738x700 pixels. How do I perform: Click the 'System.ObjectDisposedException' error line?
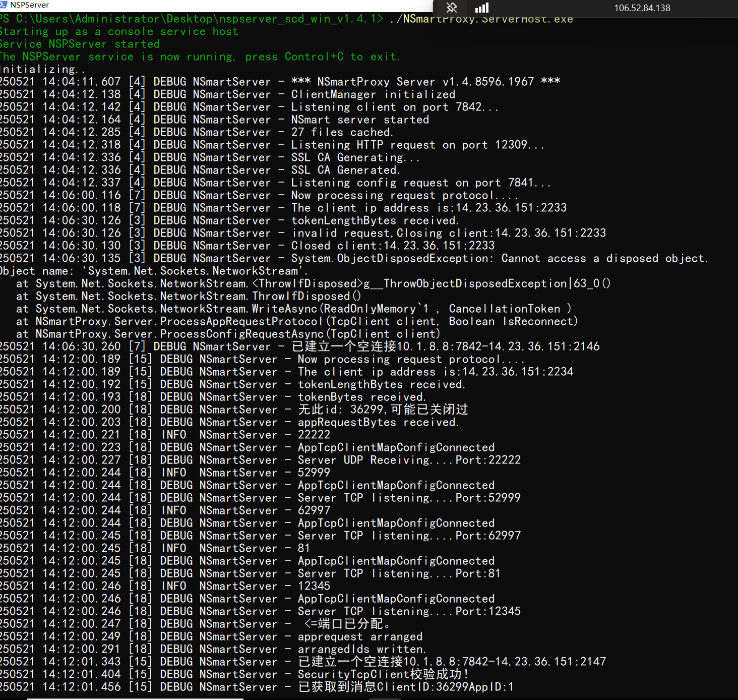point(354,259)
